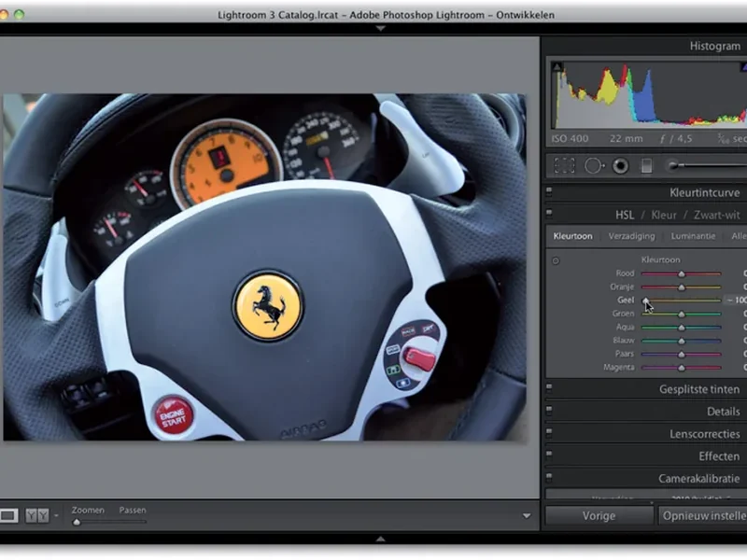Toggle the Gesplitste tinten panel switch
Screen dimensions: 747x560
click(x=549, y=388)
